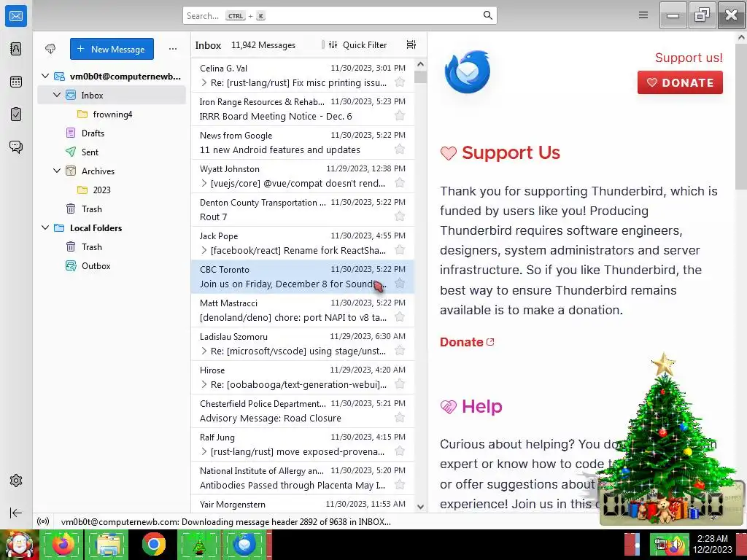Collapse the Local Folders tree
The width and height of the screenshot is (747, 560).
tap(45, 227)
